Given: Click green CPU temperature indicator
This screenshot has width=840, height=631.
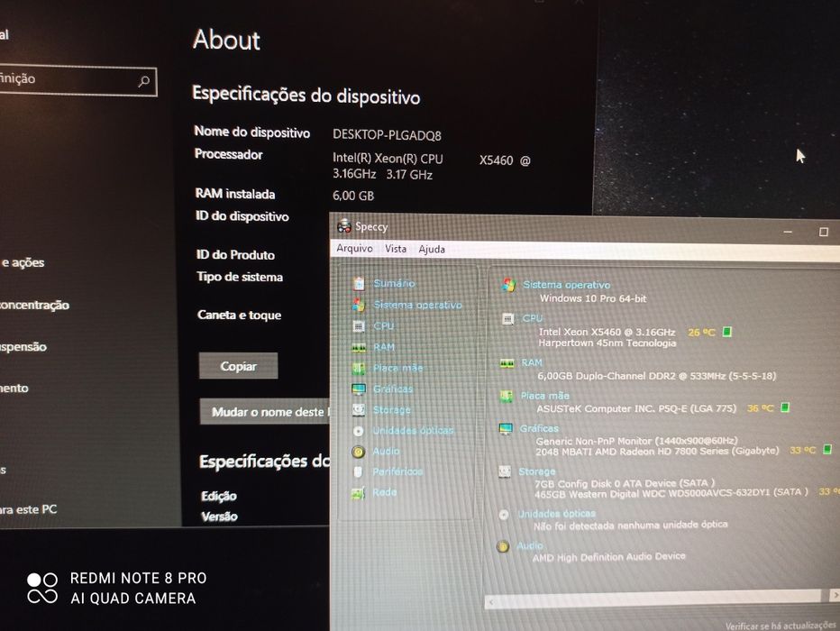Looking at the screenshot, I should [727, 332].
